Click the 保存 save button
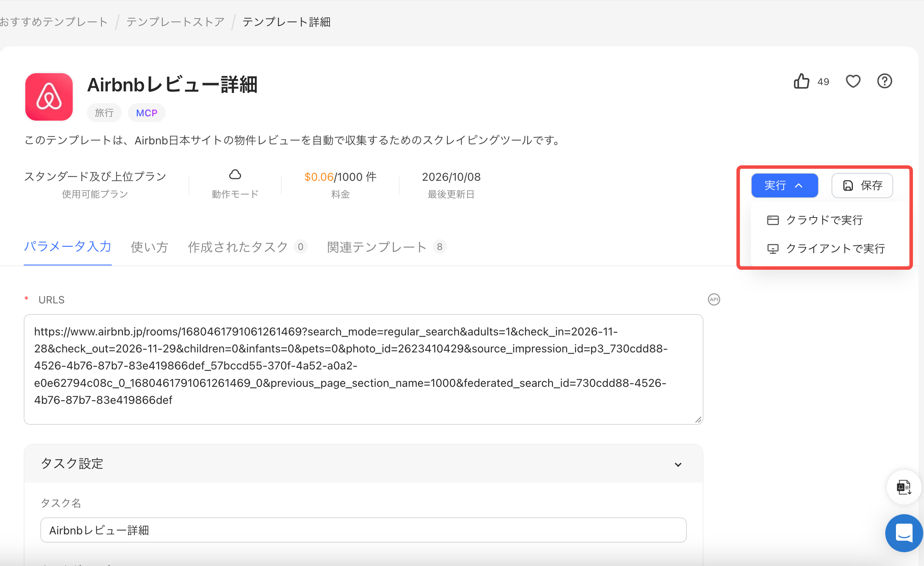This screenshot has height=566, width=924. 862,186
